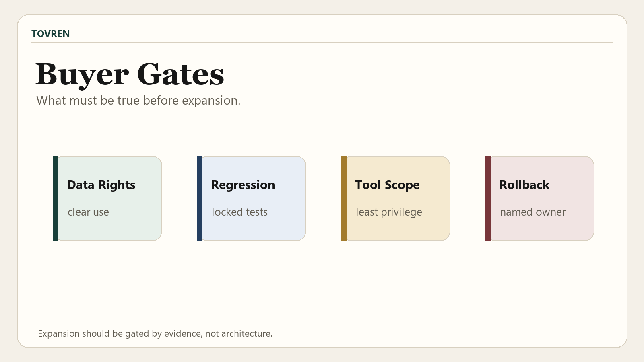Click the 'clear use' text
Image resolution: width=644 pixels, height=362 pixels.
pyautogui.click(x=88, y=212)
